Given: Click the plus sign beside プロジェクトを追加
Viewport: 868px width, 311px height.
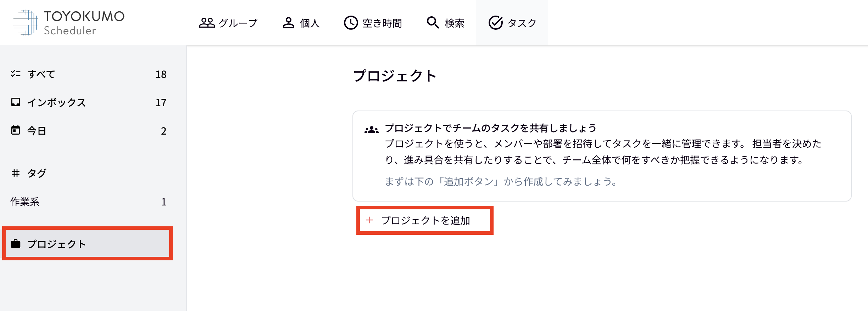Looking at the screenshot, I should (x=369, y=220).
